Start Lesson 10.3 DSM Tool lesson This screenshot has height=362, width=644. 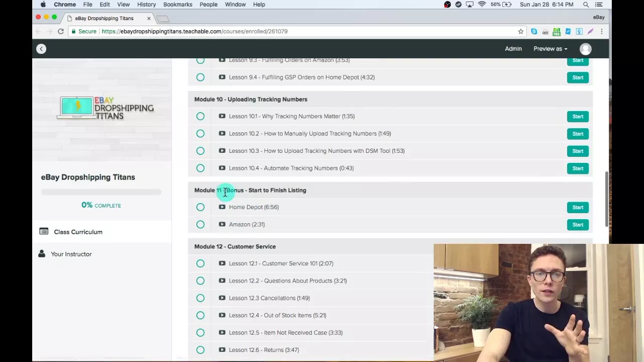pos(578,151)
